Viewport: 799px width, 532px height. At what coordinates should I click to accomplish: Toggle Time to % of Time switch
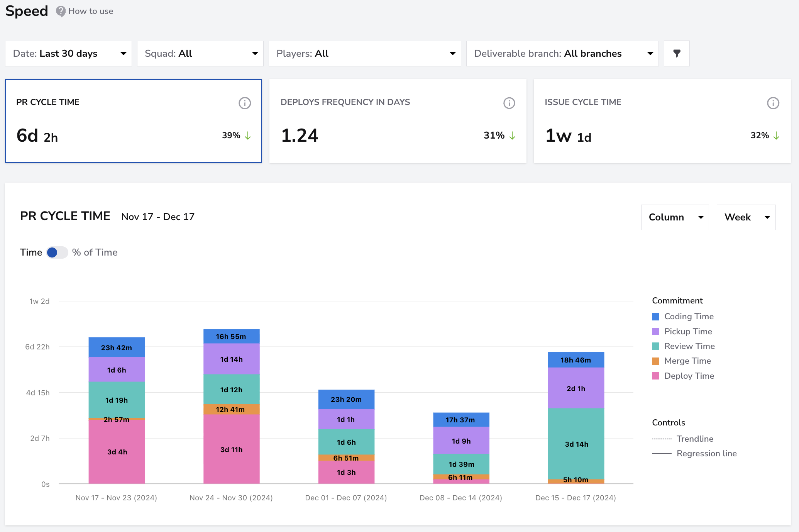point(57,252)
